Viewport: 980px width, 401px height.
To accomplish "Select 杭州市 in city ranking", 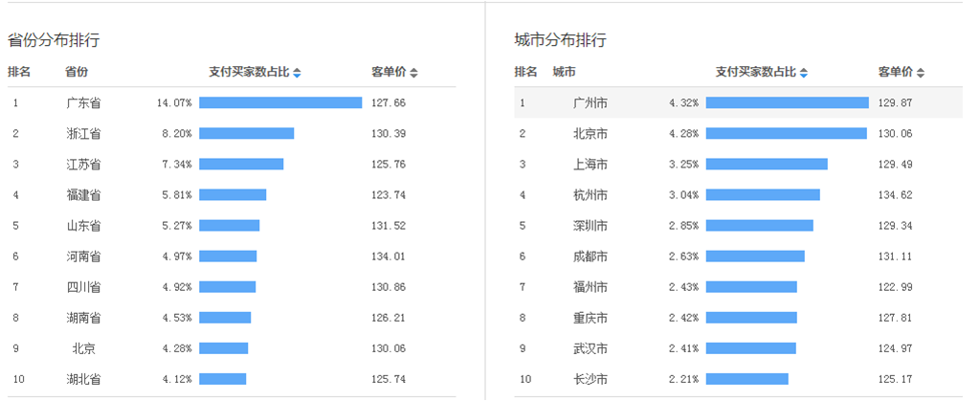I will click(590, 195).
